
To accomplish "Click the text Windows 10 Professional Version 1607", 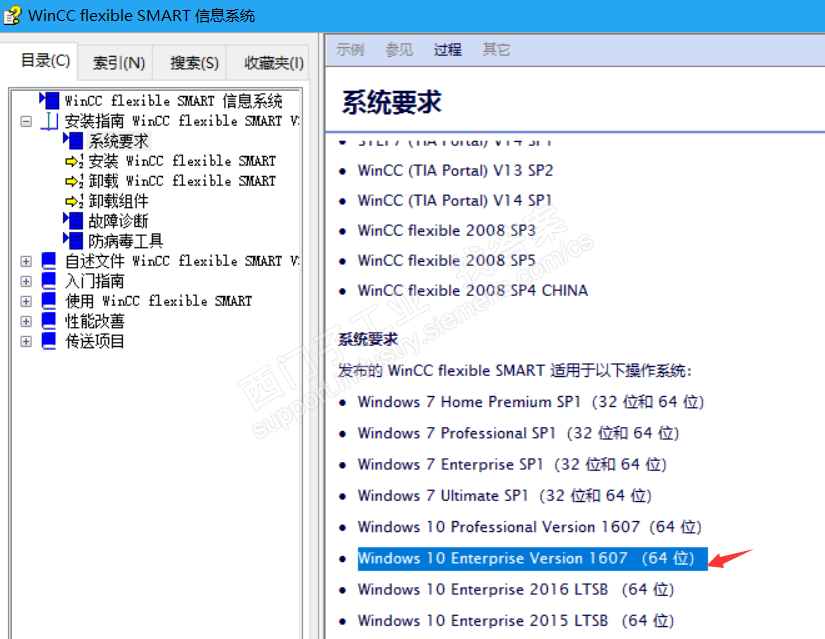I will 499,527.
